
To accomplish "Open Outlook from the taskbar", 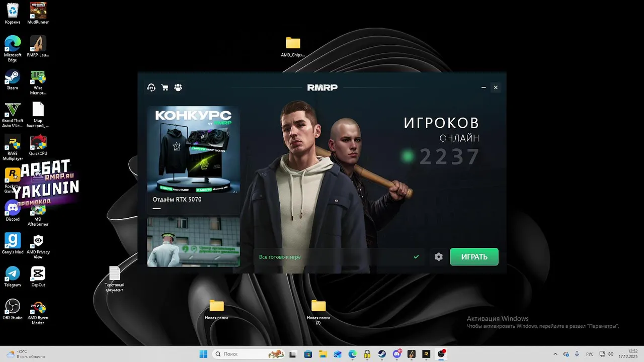I will 338,354.
